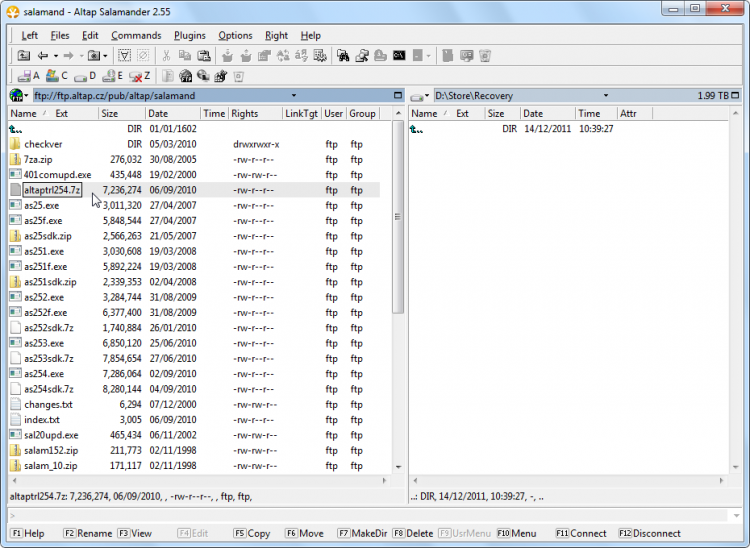Open the Plugins menu
The image size is (750, 548).
click(x=189, y=35)
